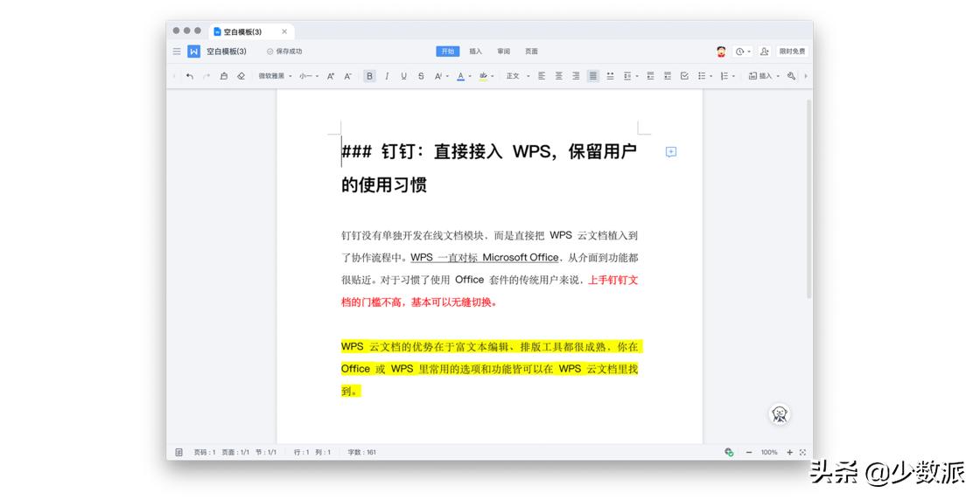The width and height of the screenshot is (980, 500).
Task: Clear formatting with the eraser icon
Action: pos(241,76)
